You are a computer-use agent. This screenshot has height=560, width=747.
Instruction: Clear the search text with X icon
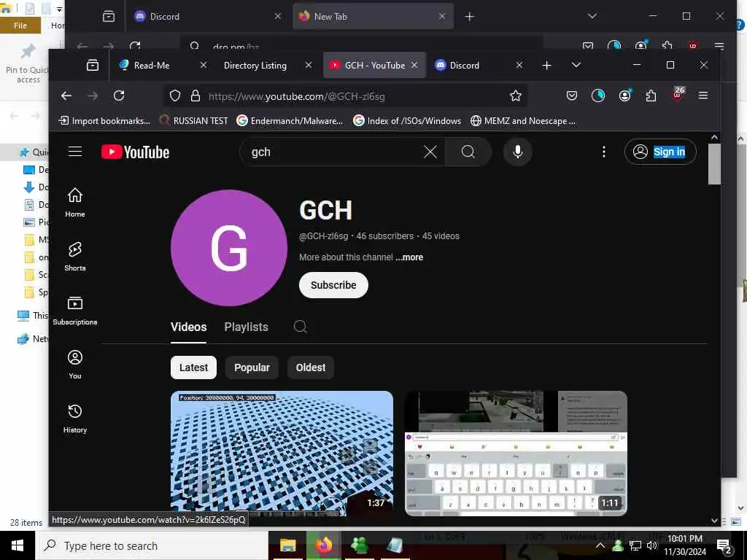coord(430,152)
